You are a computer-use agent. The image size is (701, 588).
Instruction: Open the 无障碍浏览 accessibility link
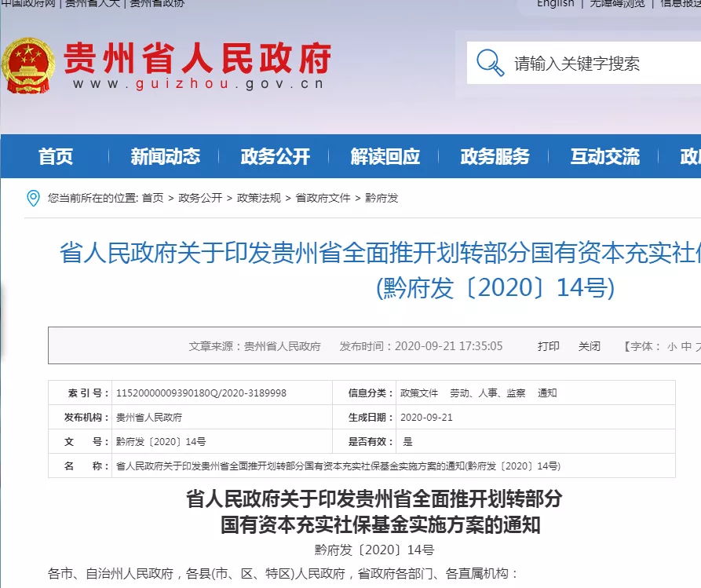pos(617,4)
